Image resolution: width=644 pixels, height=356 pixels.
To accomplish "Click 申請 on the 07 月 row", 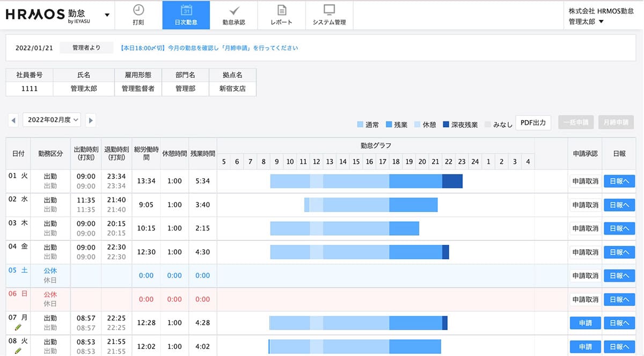I will tap(584, 323).
